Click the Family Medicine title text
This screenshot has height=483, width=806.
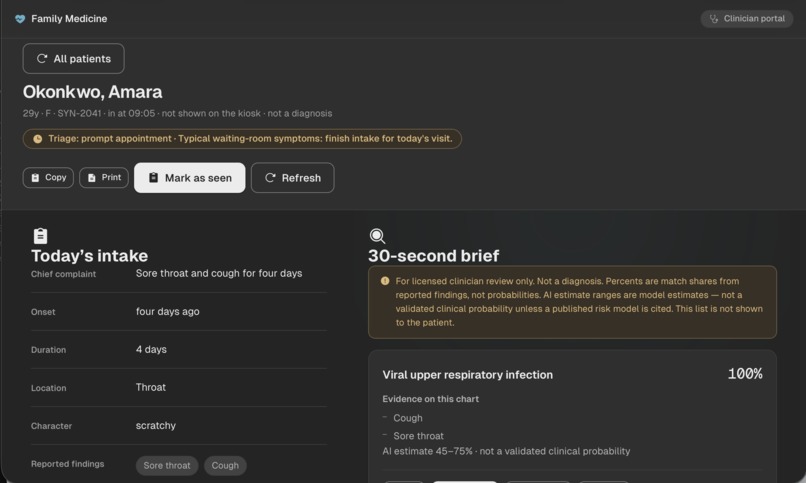coord(69,19)
